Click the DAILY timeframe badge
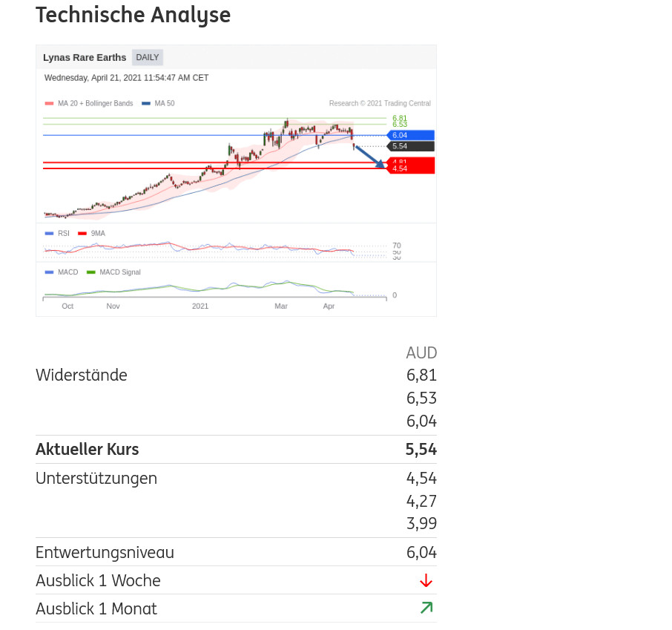Screen dimensions: 672x630 tap(147, 57)
